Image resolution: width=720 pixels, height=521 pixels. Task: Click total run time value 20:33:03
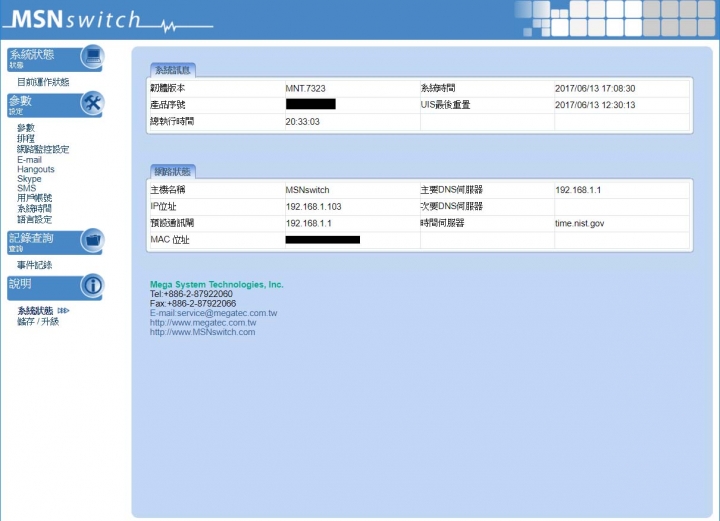click(x=303, y=122)
